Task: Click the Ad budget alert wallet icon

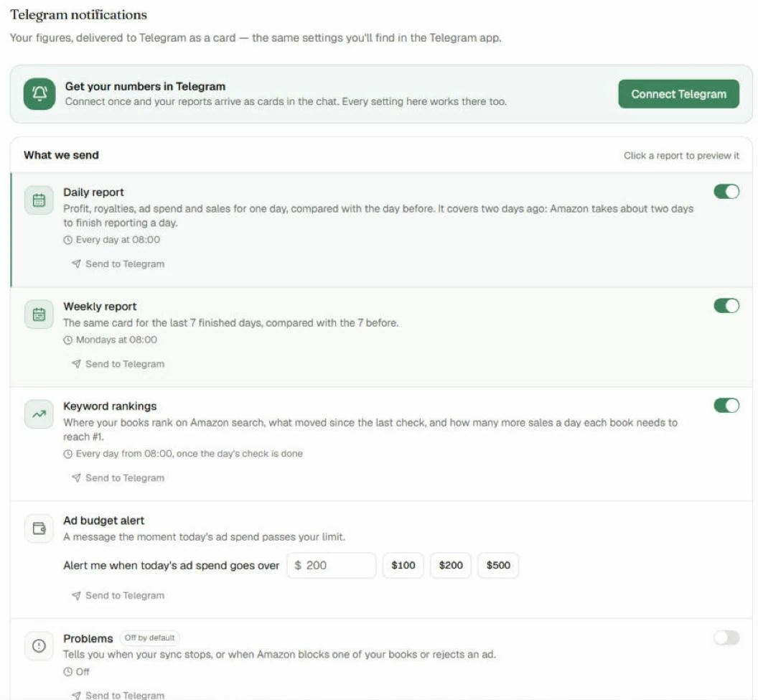Action: pyautogui.click(x=39, y=528)
